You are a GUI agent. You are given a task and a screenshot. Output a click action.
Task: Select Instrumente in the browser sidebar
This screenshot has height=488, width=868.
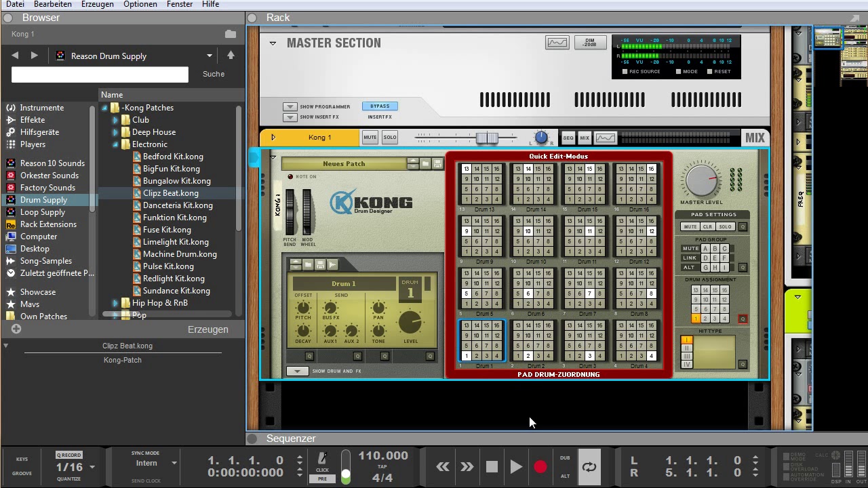point(42,108)
